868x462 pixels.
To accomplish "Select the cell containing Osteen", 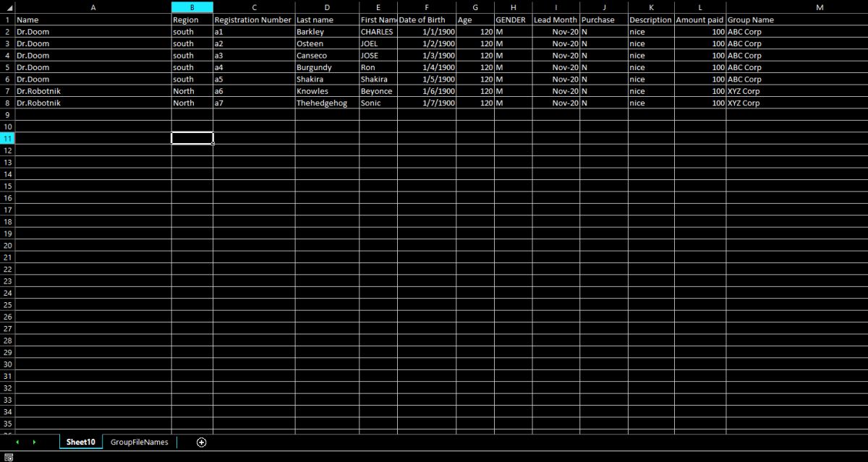I will [327, 43].
